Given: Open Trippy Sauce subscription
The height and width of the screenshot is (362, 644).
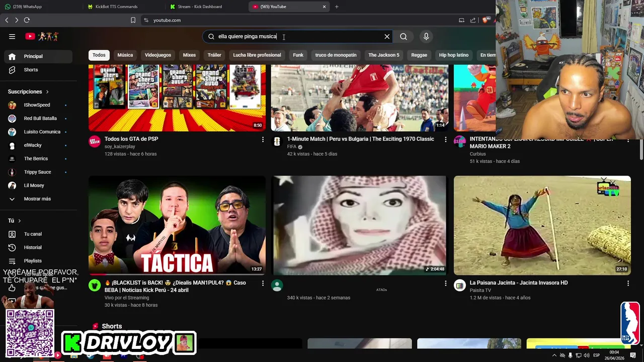Looking at the screenshot, I should pyautogui.click(x=38, y=172).
